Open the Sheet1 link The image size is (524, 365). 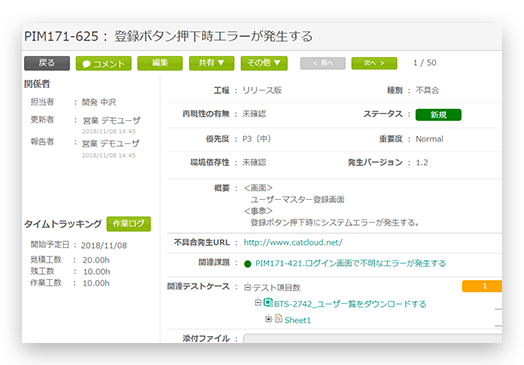tap(297, 320)
